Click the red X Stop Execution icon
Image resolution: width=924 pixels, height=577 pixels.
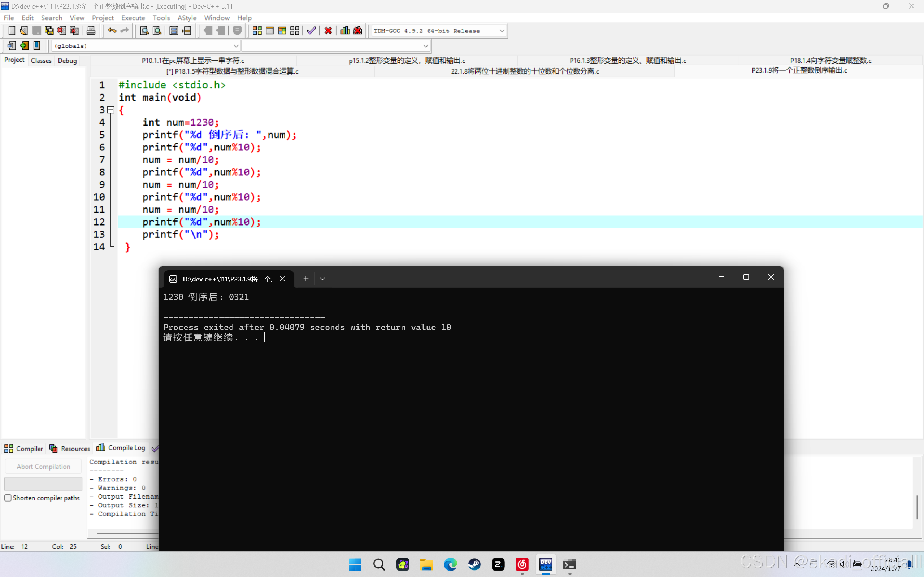click(328, 31)
